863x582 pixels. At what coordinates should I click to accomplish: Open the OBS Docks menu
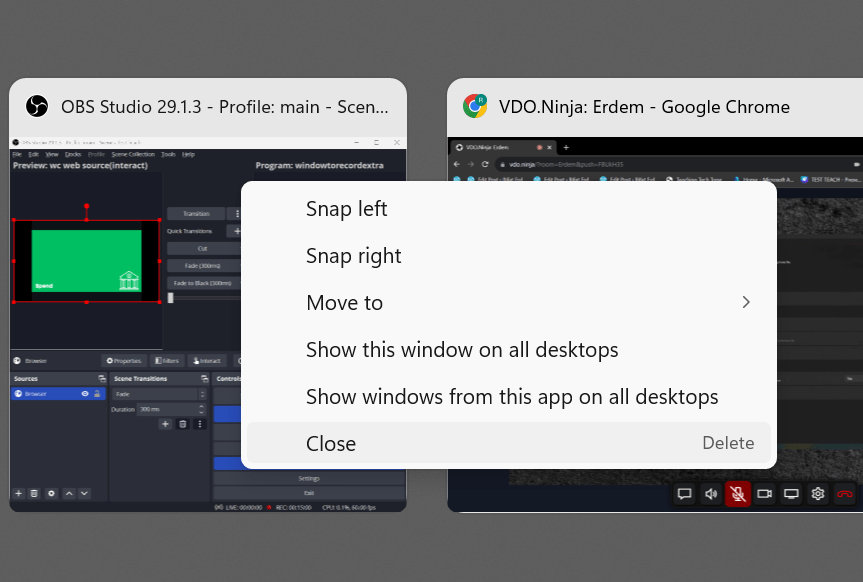73,154
